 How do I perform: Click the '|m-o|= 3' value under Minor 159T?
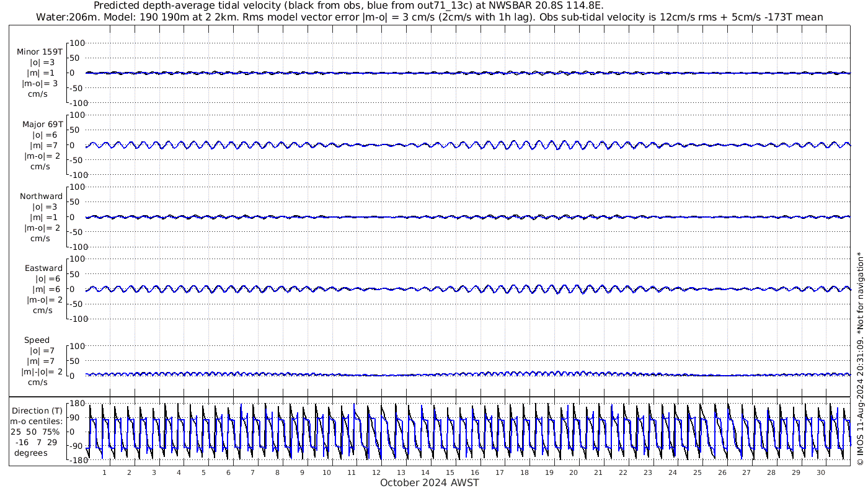(40, 83)
